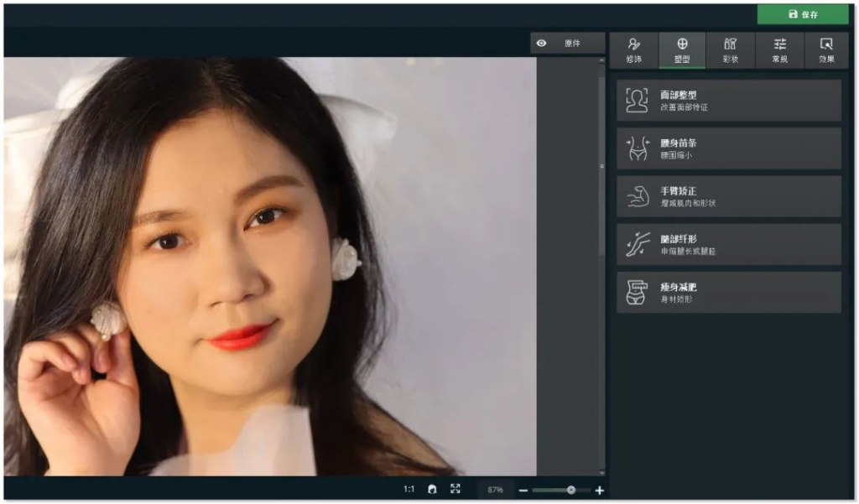
Task: Click the green 保存 save button
Action: pyautogui.click(x=802, y=14)
